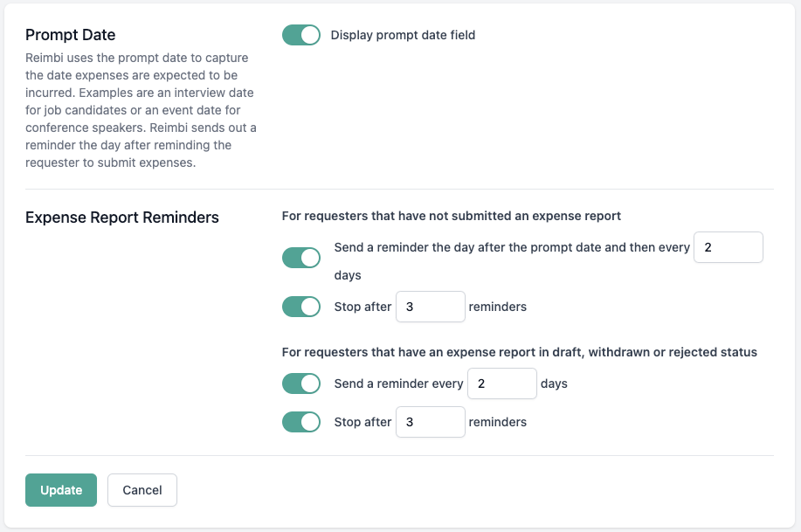Click the Expense Report Reminders heading

pos(122,217)
